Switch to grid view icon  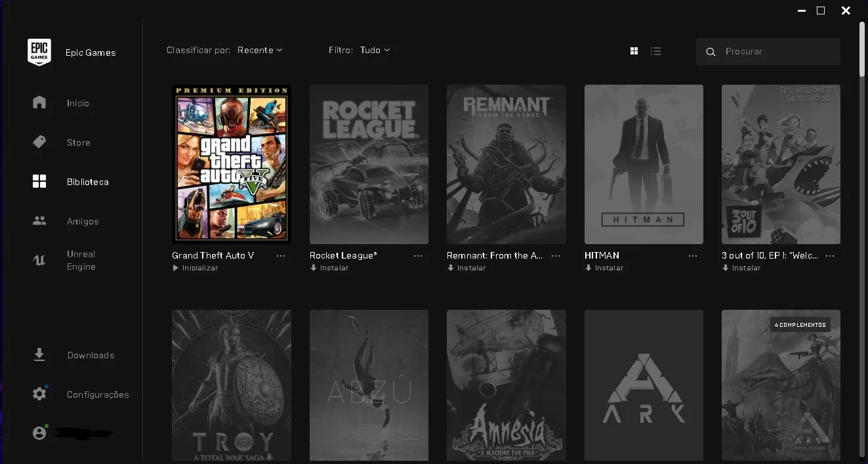(634, 51)
